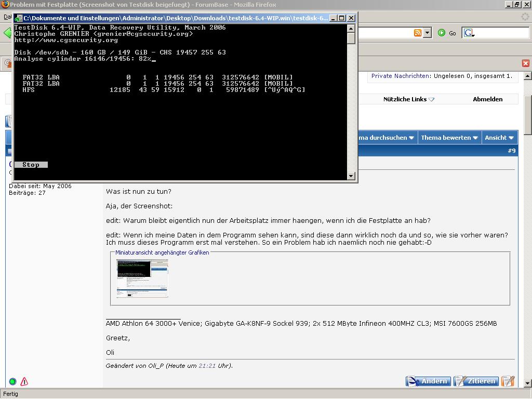This screenshot has height=399, width=532.
Task: Click the 21:21 edit time link
Action: tap(207, 366)
